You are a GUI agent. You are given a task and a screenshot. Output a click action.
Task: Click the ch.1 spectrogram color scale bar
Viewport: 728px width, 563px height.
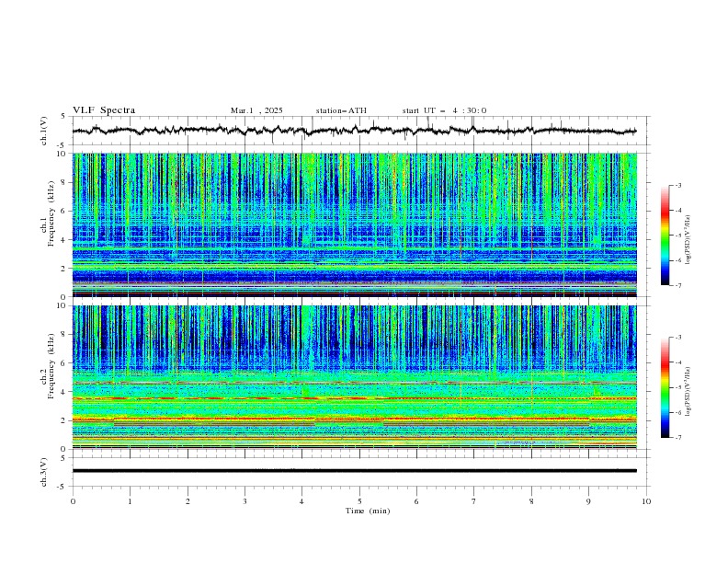click(665, 236)
